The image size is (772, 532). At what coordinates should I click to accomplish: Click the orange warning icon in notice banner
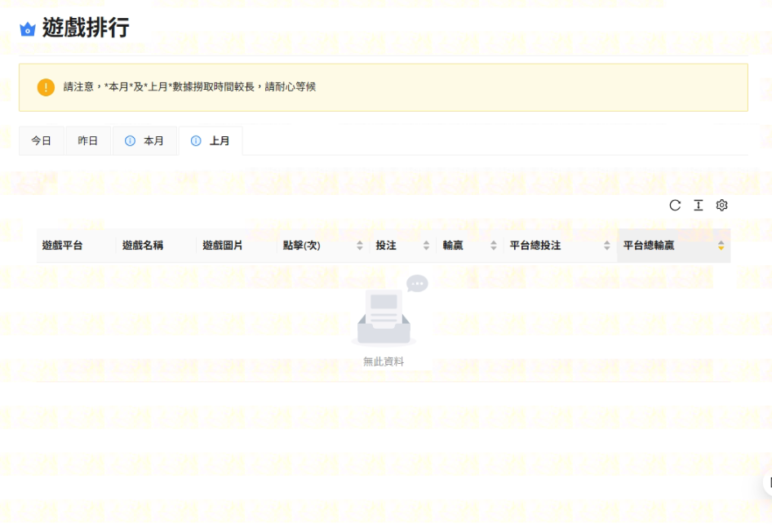[46, 87]
